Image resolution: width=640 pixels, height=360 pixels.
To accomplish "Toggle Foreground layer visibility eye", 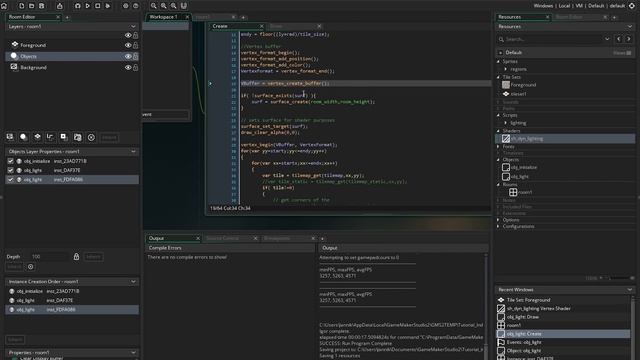I will pos(128,45).
